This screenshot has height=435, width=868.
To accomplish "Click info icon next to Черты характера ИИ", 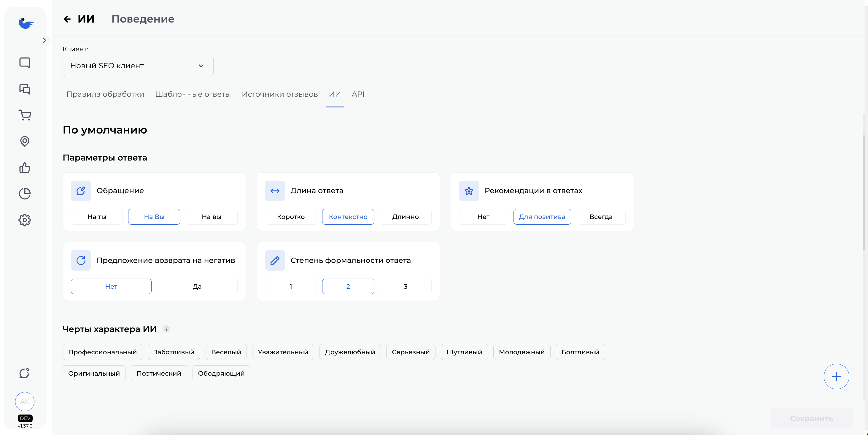I will 166,329.
